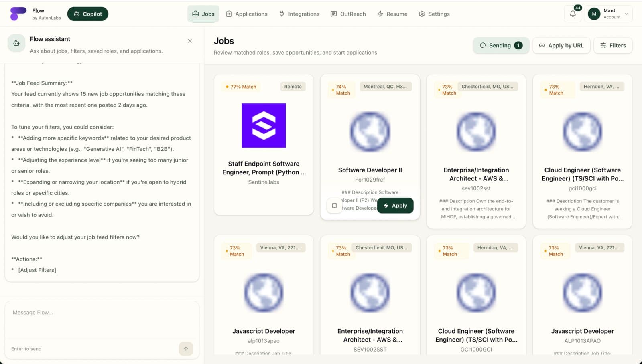Click globe thumbnail of GCI1000GCI Cloud Engineer card
642x364 pixels.
(x=476, y=293)
